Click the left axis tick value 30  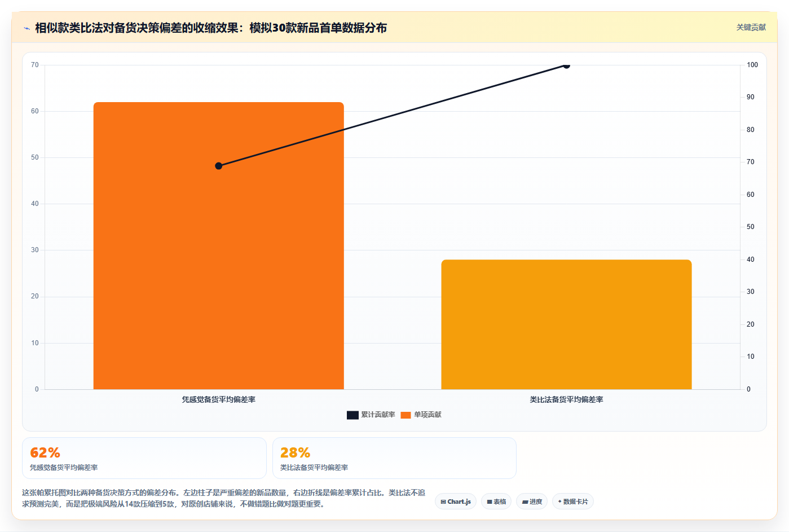click(35, 250)
